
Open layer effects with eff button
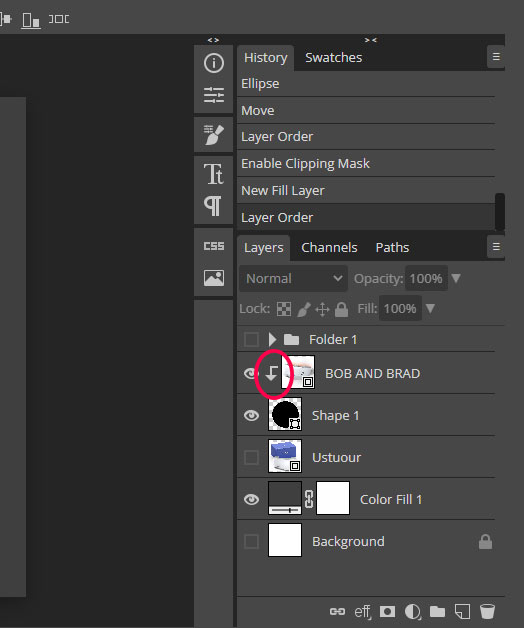coord(363,612)
